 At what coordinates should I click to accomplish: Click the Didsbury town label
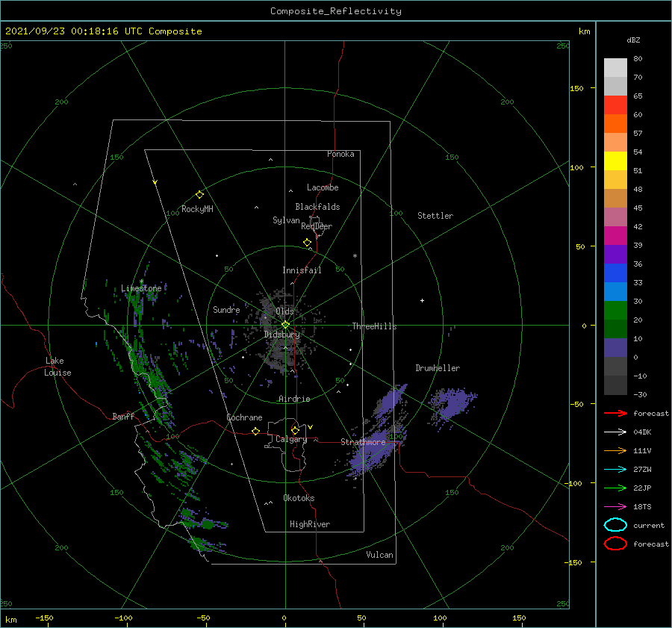point(282,335)
